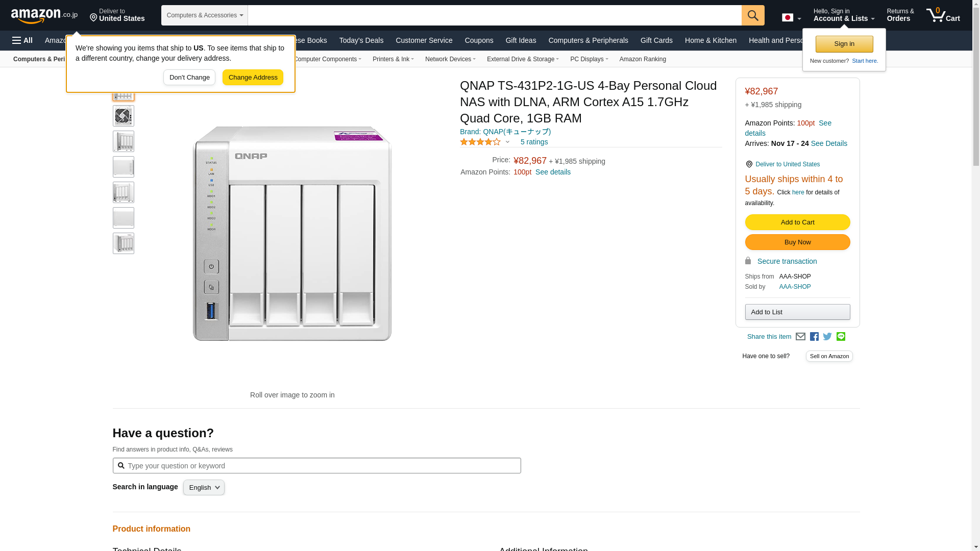This screenshot has height=551, width=980.
Task: Share item on Facebook icon
Action: [x=814, y=337]
